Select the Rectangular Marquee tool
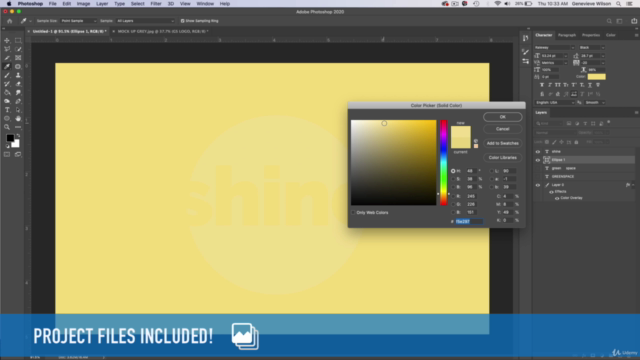Screen dimensions: 640x360 click(18, 40)
